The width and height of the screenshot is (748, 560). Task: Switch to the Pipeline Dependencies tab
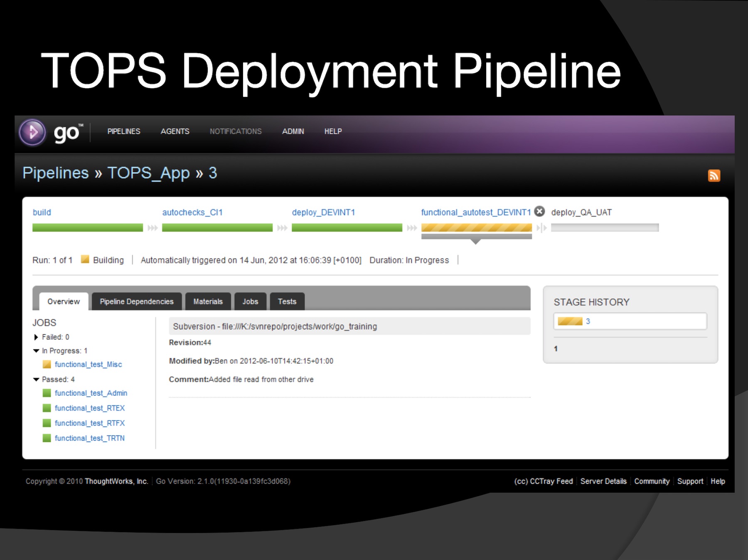[x=137, y=301]
